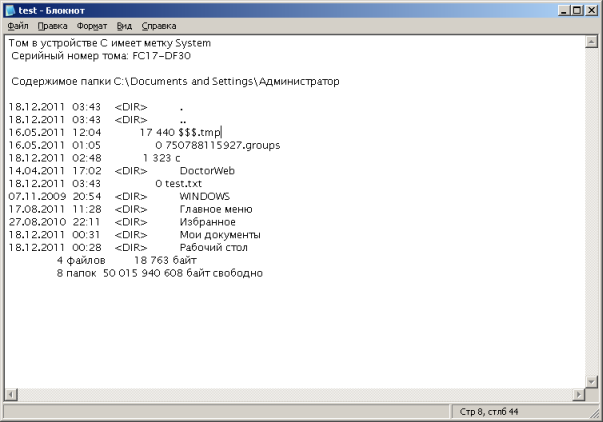
Task: Open the Вид menu
Action: (x=124, y=26)
